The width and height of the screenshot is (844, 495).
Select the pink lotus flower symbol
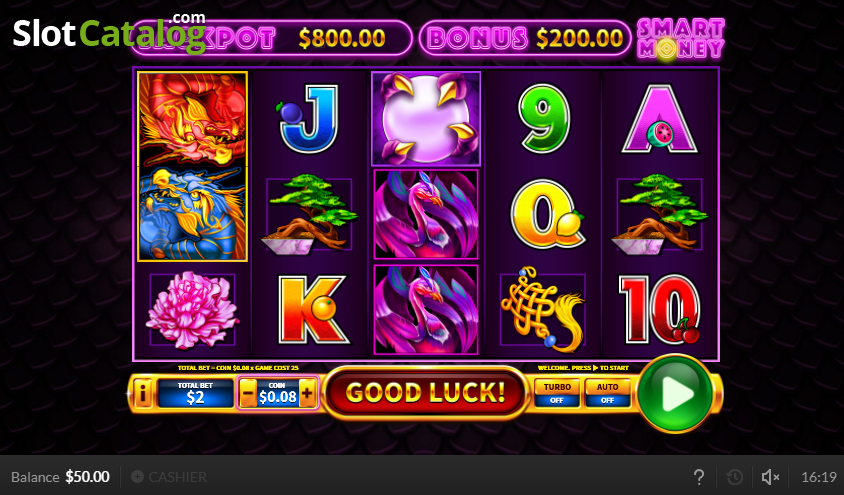pyautogui.click(x=192, y=310)
